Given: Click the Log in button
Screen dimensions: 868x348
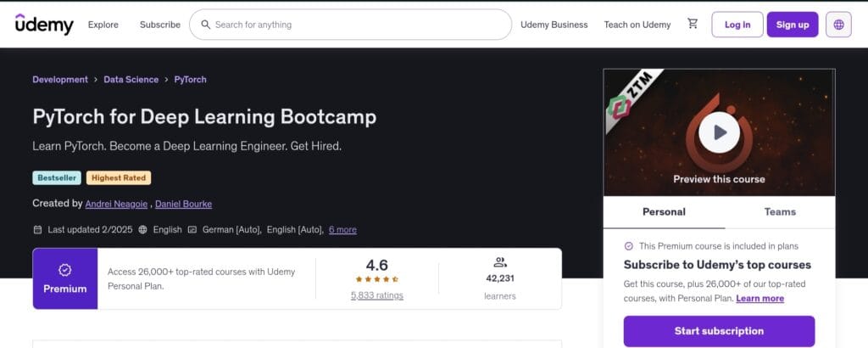Looking at the screenshot, I should [737, 25].
